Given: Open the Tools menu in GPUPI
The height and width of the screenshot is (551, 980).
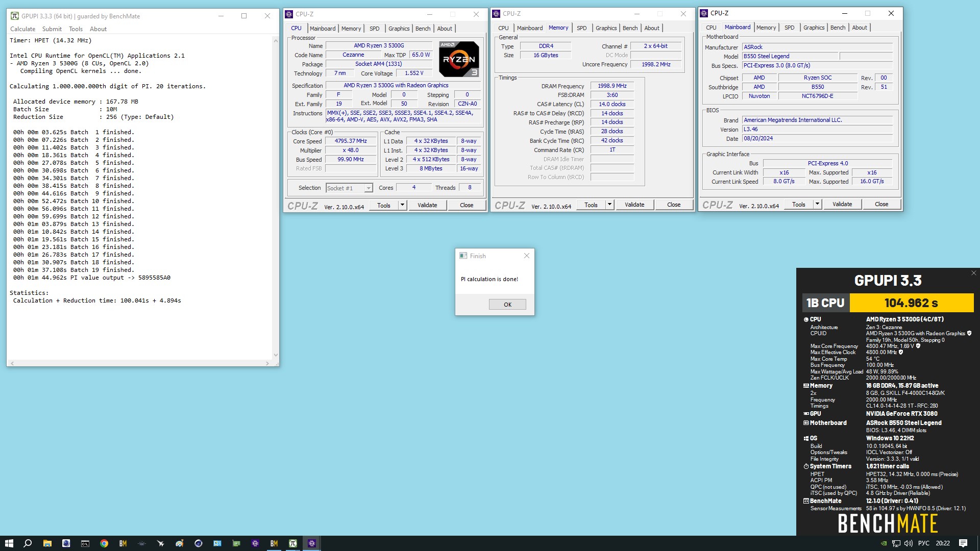Looking at the screenshot, I should [x=76, y=29].
